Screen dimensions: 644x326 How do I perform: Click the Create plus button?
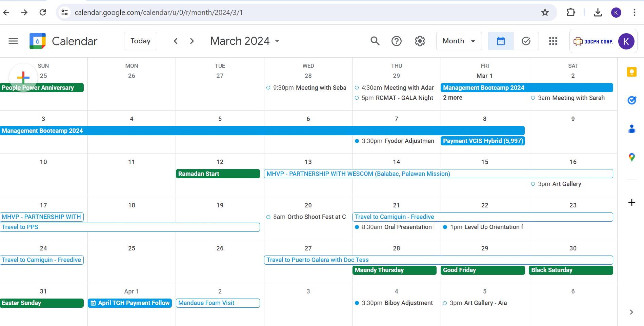coord(23,78)
